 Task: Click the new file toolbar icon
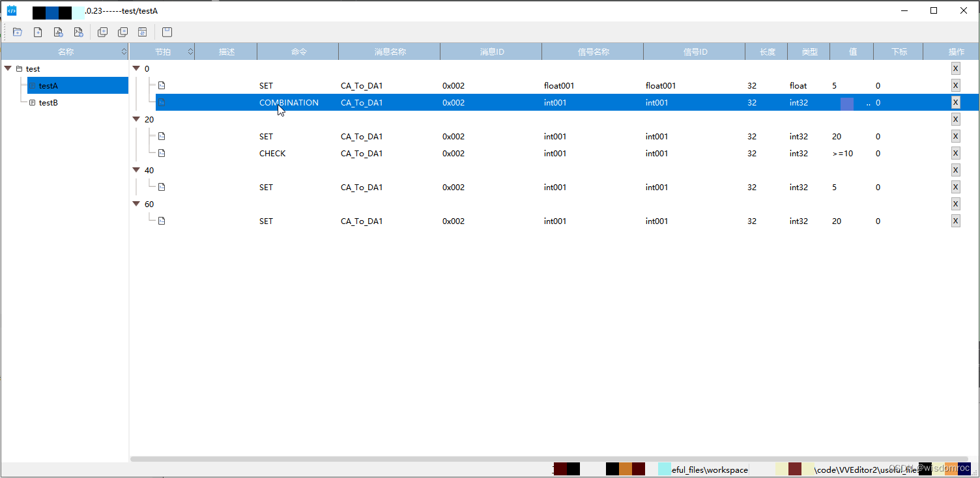[38, 32]
